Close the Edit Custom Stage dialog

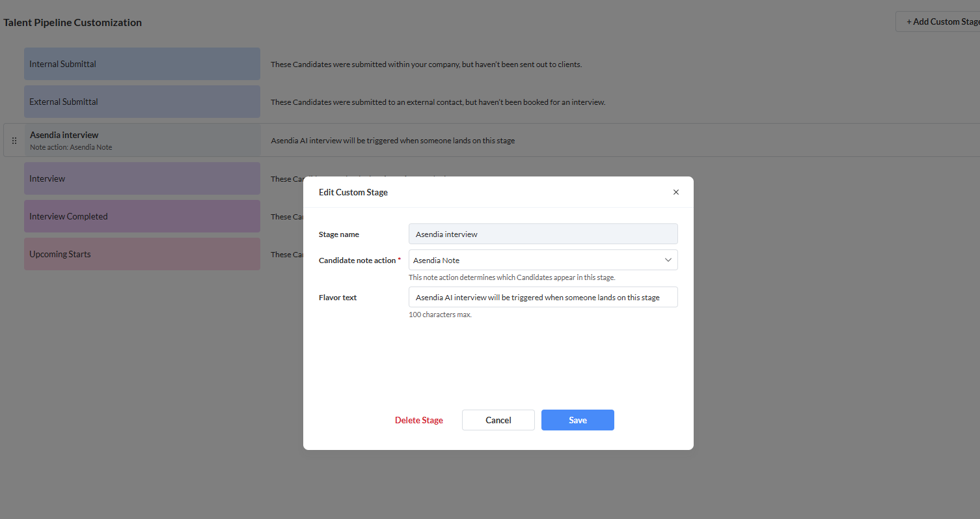(x=675, y=192)
